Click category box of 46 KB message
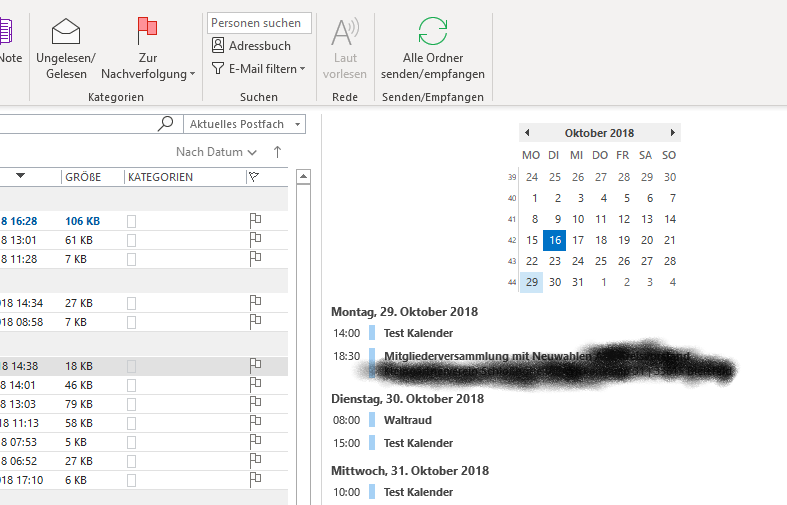This screenshot has width=787, height=505. click(132, 386)
